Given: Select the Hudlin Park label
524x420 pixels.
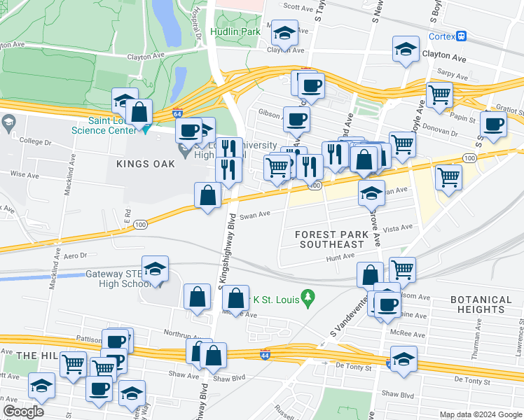Looking at the screenshot, I should (x=235, y=32).
